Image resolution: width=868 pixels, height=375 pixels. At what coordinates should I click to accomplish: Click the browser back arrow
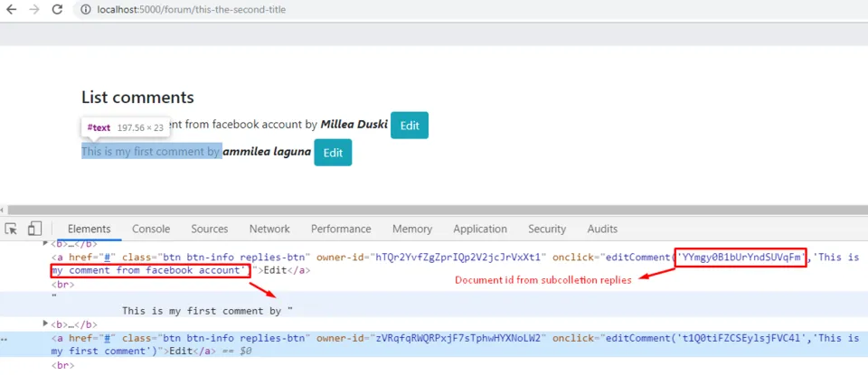[11, 9]
